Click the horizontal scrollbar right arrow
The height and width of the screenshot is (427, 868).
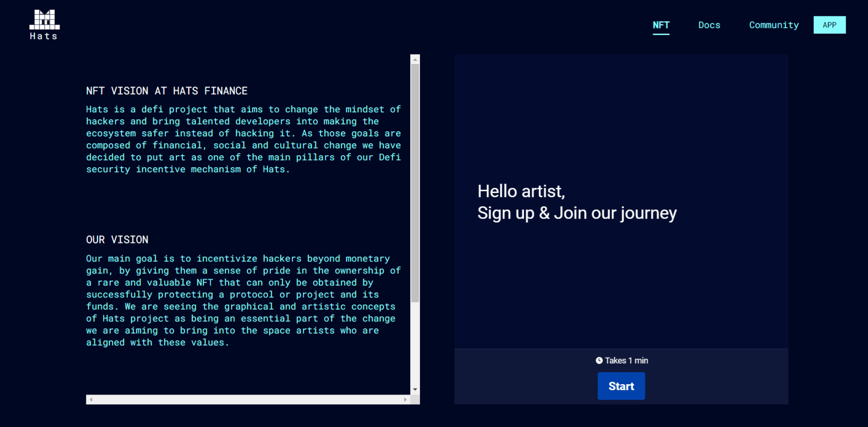point(405,399)
